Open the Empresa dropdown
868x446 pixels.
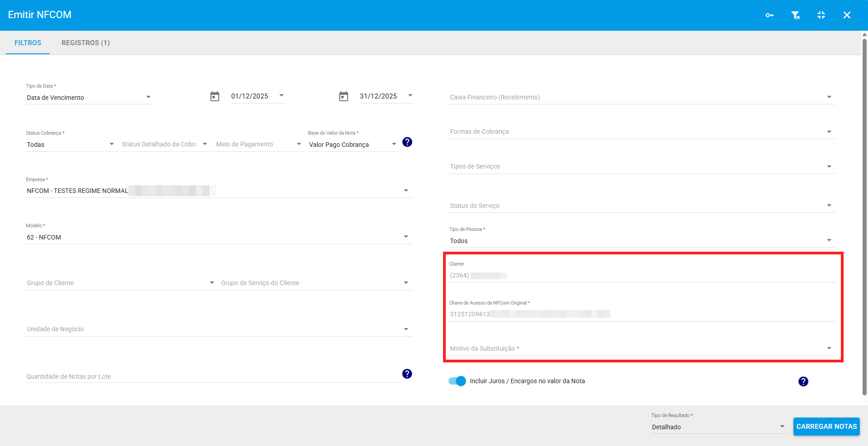pyautogui.click(x=219, y=191)
